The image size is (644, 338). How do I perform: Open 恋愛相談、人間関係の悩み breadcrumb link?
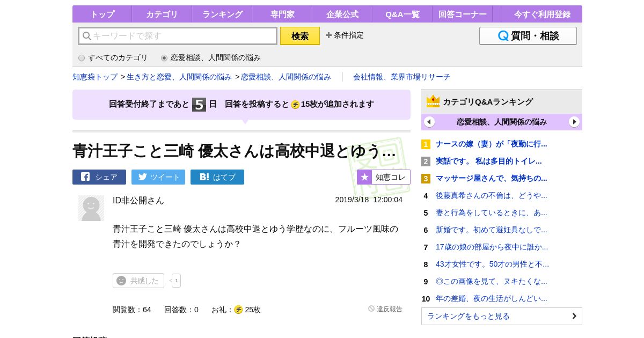[x=286, y=77]
